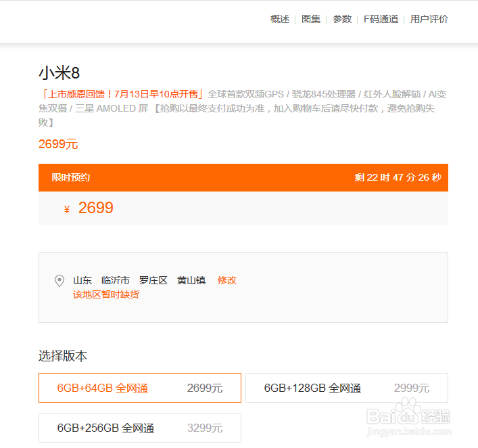Click the 选择版本 section heading

63,356
